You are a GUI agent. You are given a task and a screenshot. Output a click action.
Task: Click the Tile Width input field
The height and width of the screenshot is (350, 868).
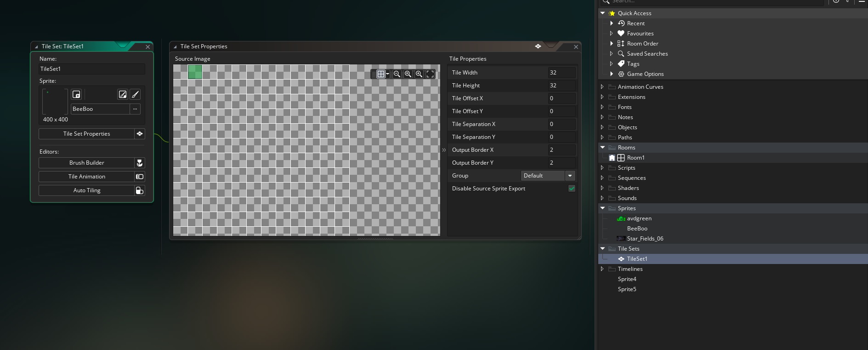coord(561,73)
